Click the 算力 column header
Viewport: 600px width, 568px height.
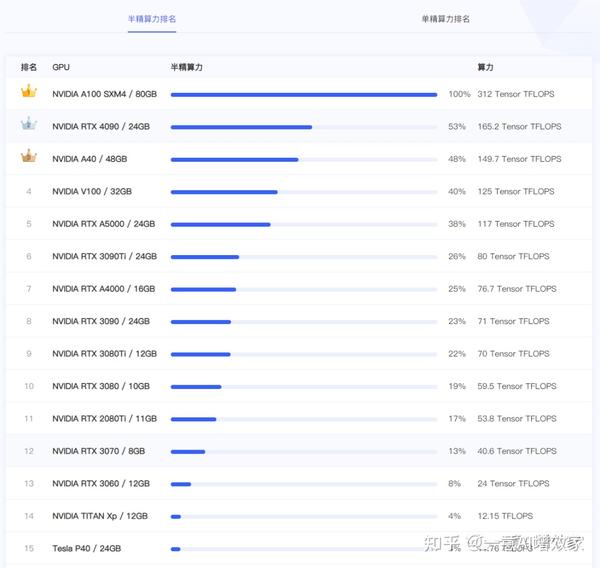[485, 67]
